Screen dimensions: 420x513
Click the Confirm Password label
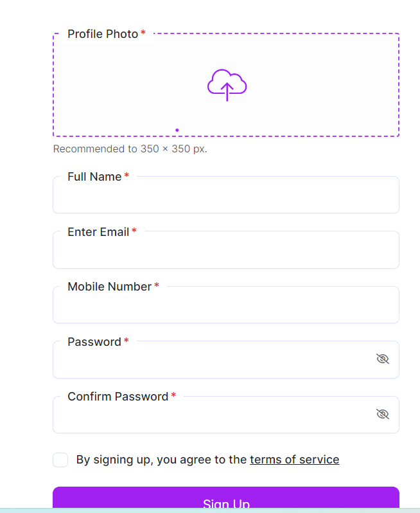(118, 397)
